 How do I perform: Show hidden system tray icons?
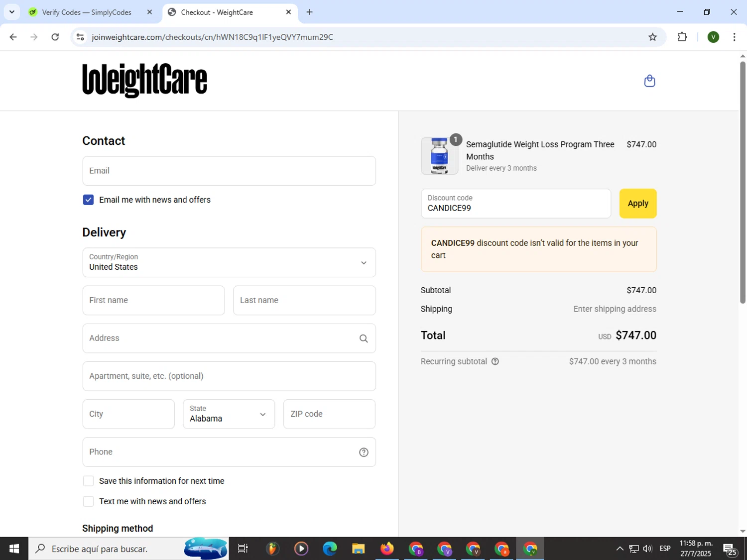pos(620,549)
